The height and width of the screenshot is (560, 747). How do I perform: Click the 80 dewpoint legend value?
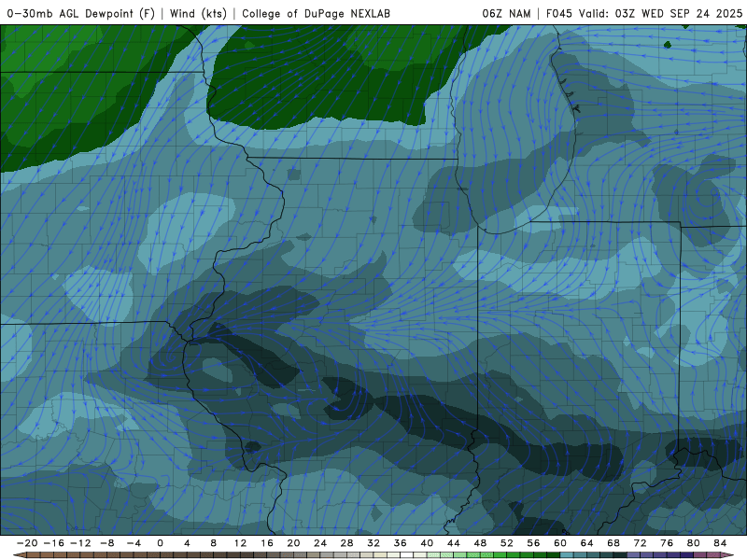[694, 543]
